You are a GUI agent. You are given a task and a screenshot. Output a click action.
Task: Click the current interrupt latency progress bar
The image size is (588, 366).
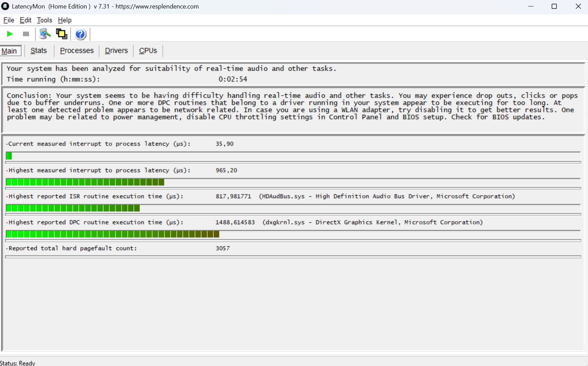(x=293, y=156)
